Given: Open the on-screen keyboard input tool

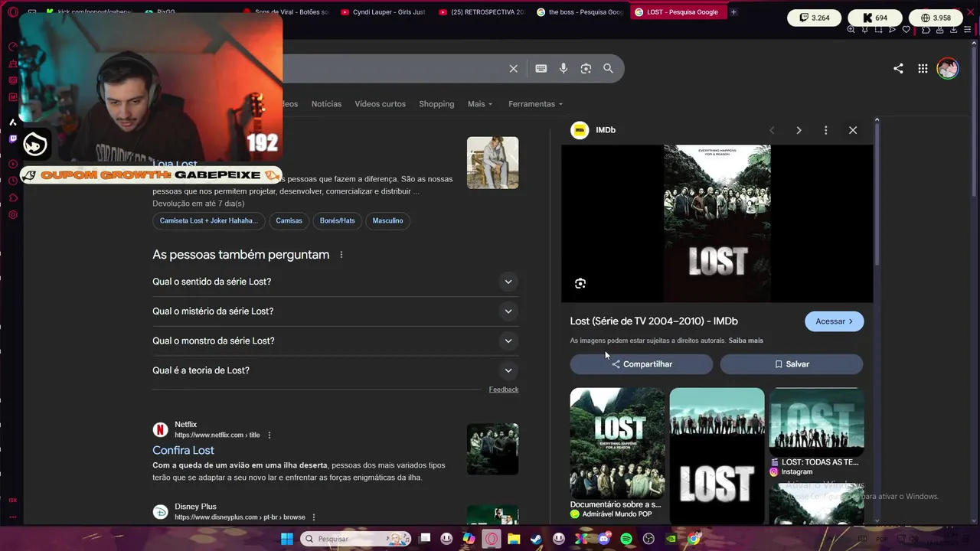Looking at the screenshot, I should (x=541, y=68).
